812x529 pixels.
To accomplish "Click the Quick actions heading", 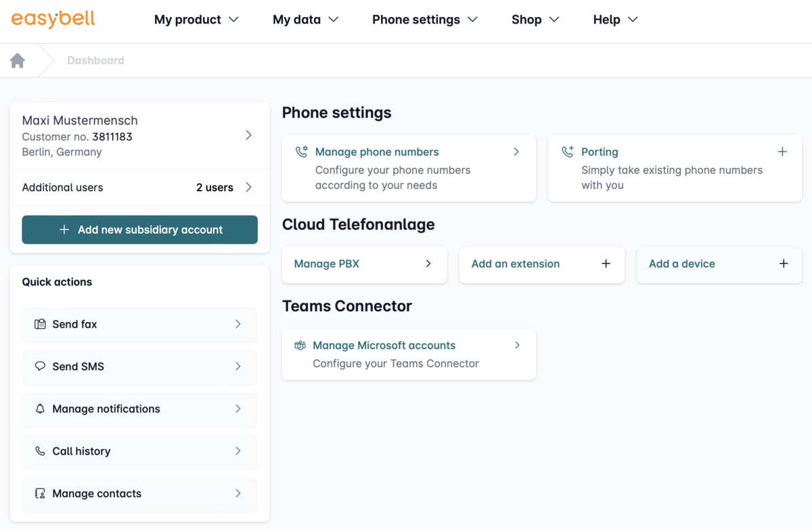I will coord(57,282).
